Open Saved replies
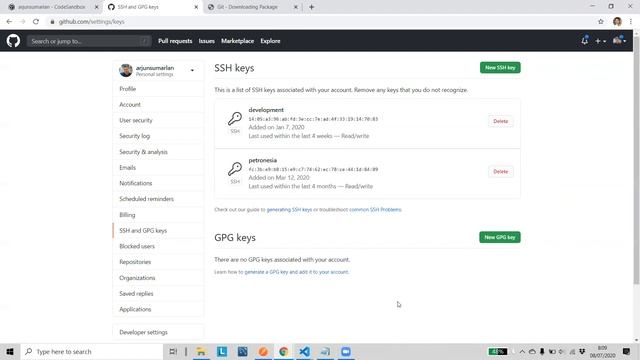Screen dimensions: 640x360 coord(158,293)
